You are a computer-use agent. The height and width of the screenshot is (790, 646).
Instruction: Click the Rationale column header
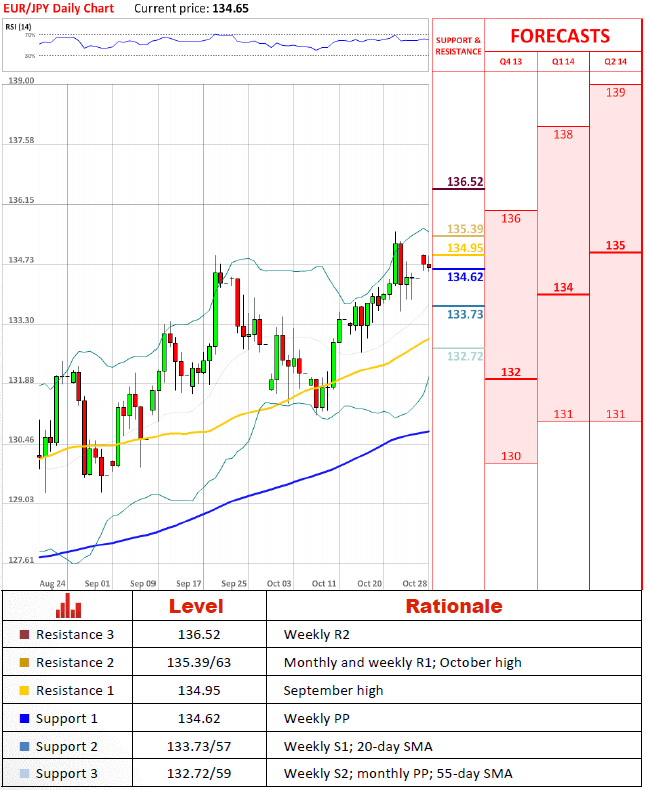[x=454, y=606]
